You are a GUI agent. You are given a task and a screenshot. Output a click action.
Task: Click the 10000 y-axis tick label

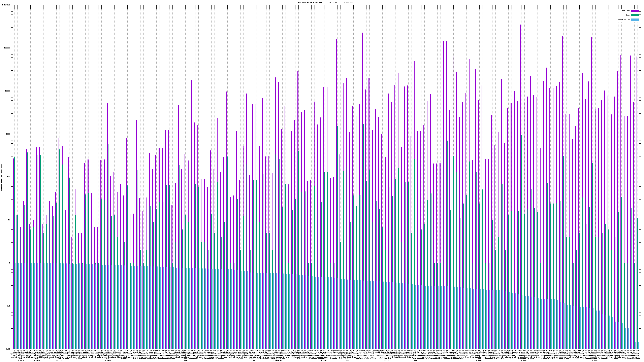pyautogui.click(x=7, y=91)
